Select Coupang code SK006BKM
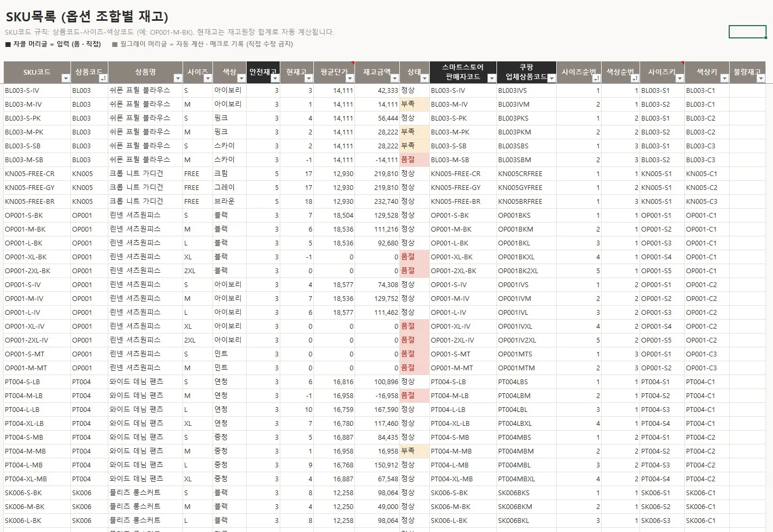773x532 pixels. (526, 507)
